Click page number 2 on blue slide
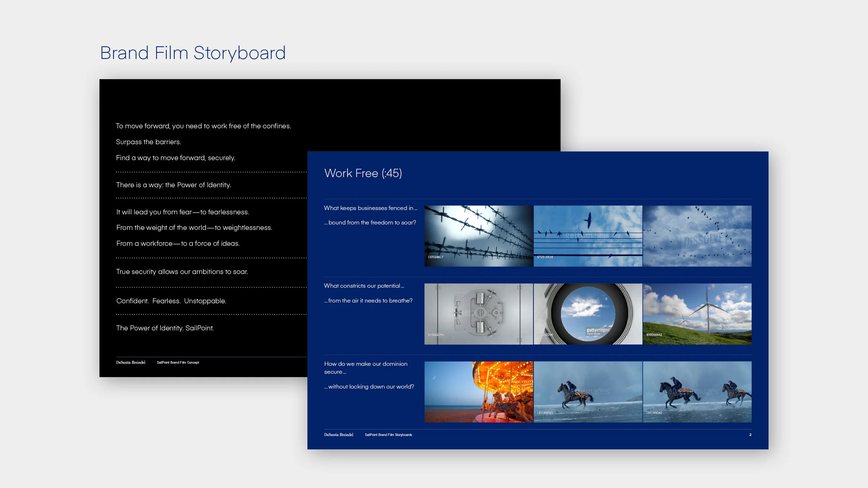The image size is (868, 488). tap(750, 435)
